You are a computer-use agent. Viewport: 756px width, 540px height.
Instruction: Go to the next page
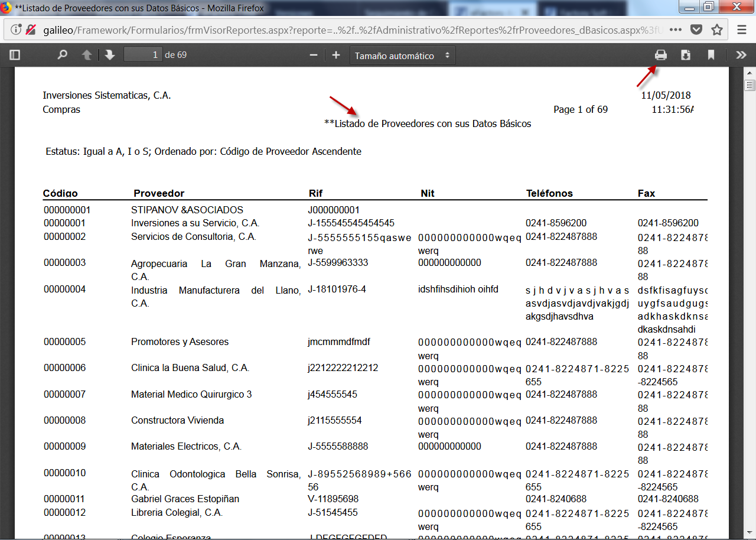coord(109,55)
